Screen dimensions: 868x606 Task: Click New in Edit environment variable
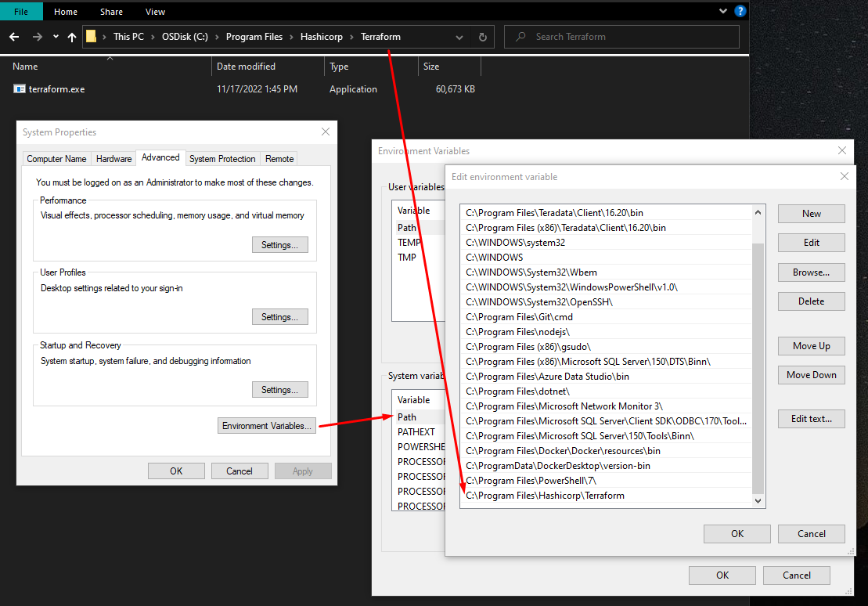point(812,214)
